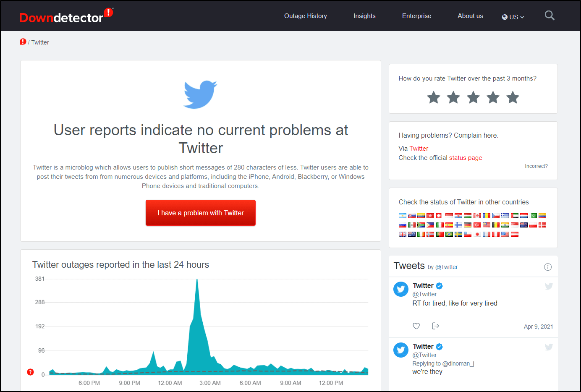
Task: Select the South Africa flag
Action: [x=421, y=225]
